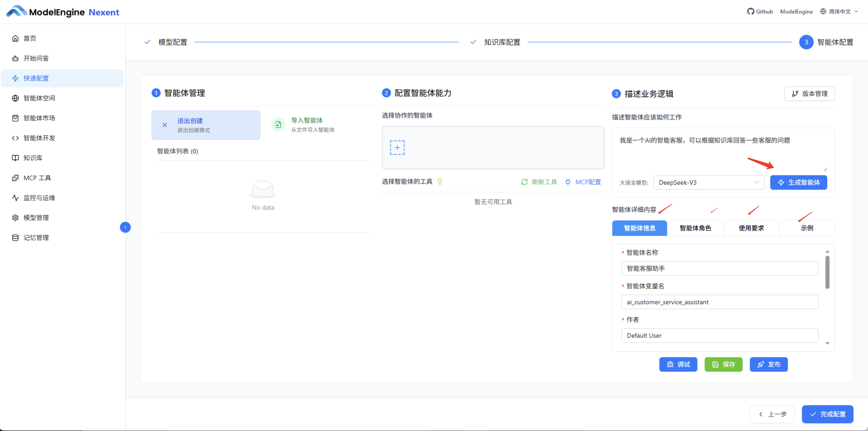The image size is (868, 431).
Task: Open 模型管理 model management
Action: [35, 217]
